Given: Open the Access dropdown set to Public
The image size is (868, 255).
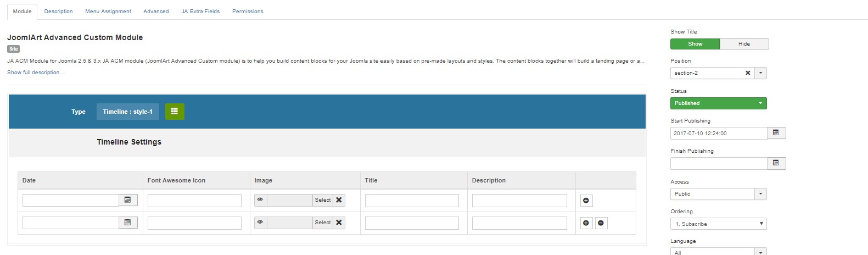Looking at the screenshot, I should (718, 194).
